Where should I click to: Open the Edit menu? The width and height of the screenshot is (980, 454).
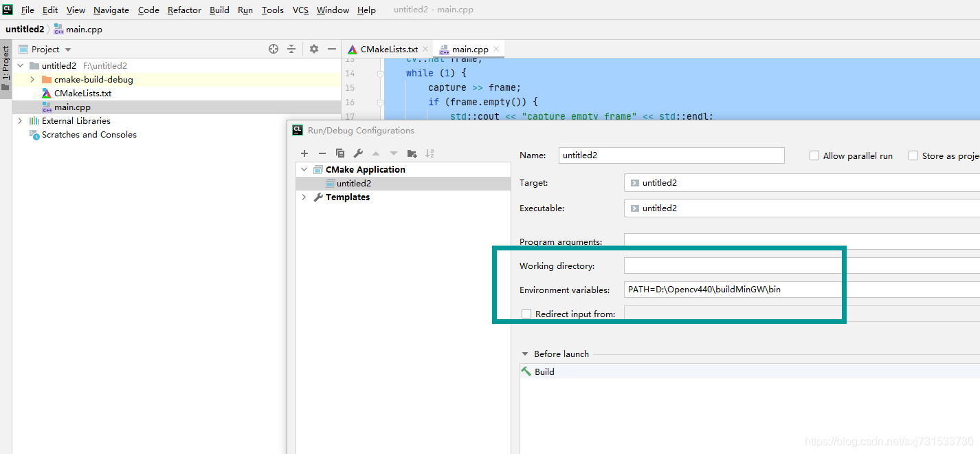(x=50, y=10)
